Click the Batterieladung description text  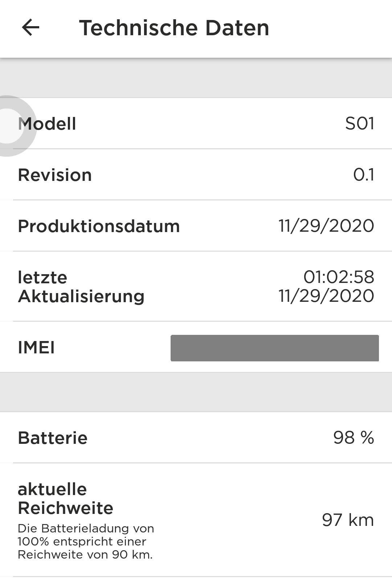click(86, 542)
